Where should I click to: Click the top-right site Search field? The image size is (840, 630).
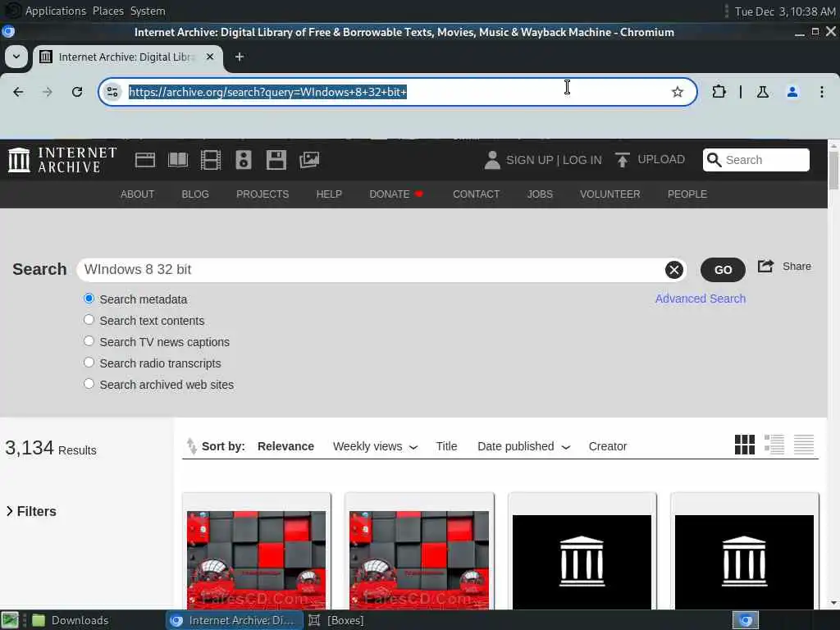click(756, 160)
